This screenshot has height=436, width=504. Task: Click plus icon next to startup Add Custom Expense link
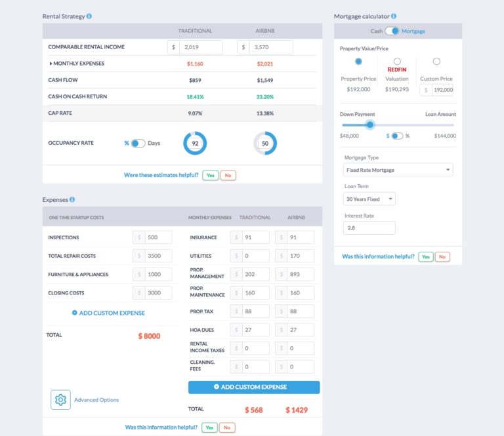click(74, 313)
